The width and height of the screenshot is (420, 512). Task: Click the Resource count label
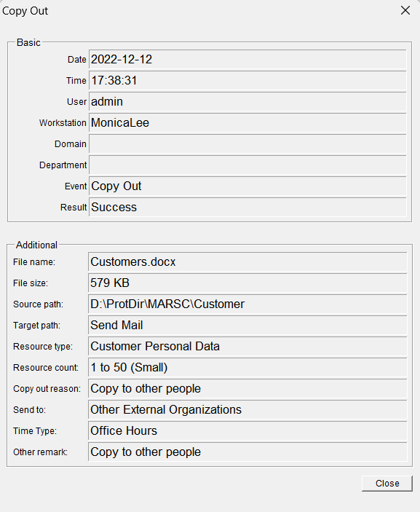(46, 368)
